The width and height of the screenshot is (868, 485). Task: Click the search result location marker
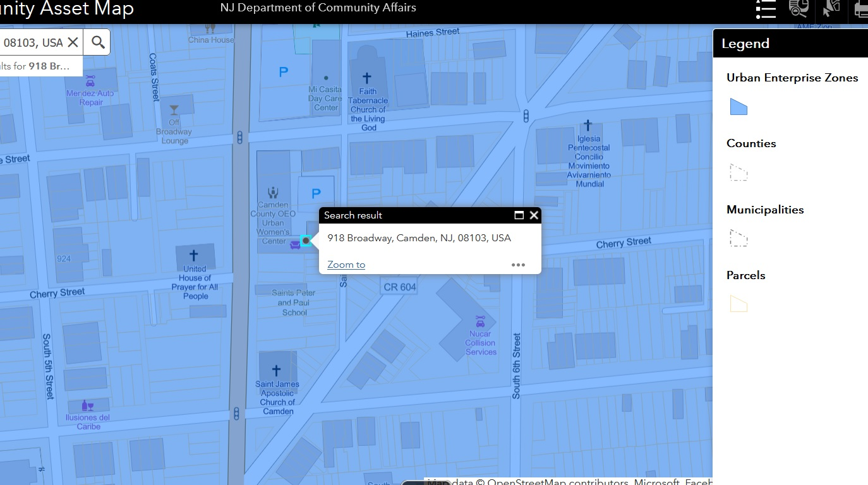(306, 241)
